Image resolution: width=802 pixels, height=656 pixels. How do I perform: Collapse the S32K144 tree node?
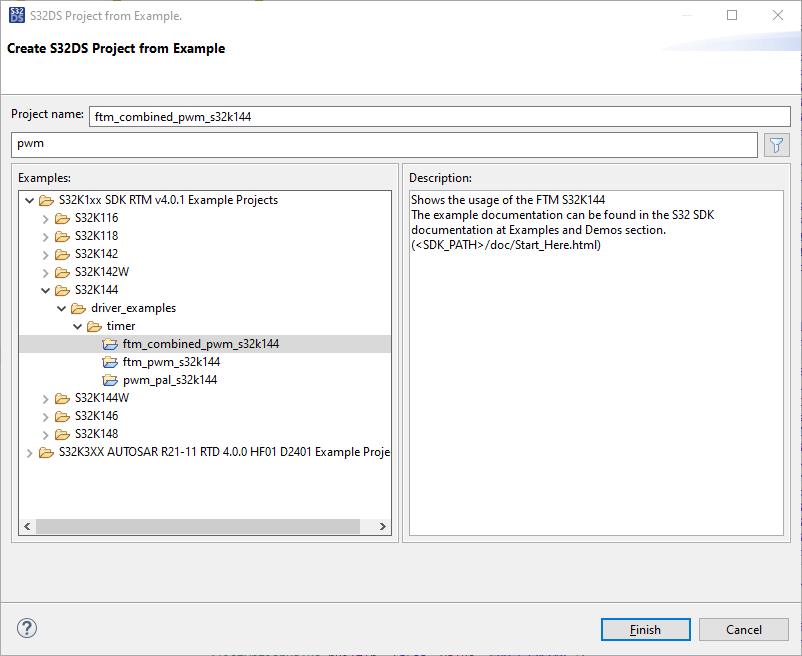click(x=45, y=289)
